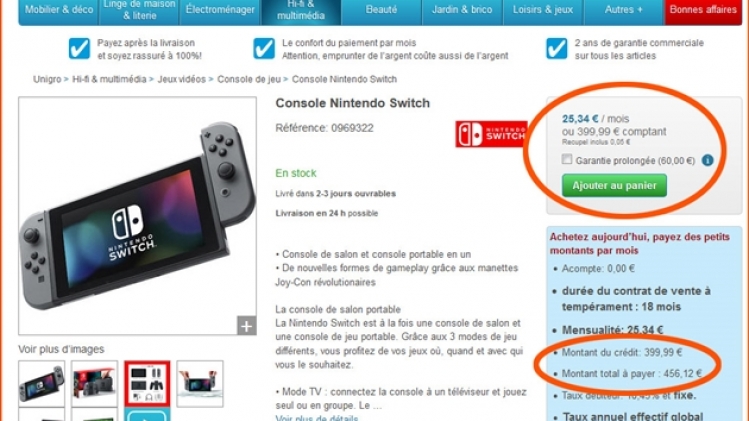Click the checkmark icon beside paiement par mois

click(x=264, y=49)
